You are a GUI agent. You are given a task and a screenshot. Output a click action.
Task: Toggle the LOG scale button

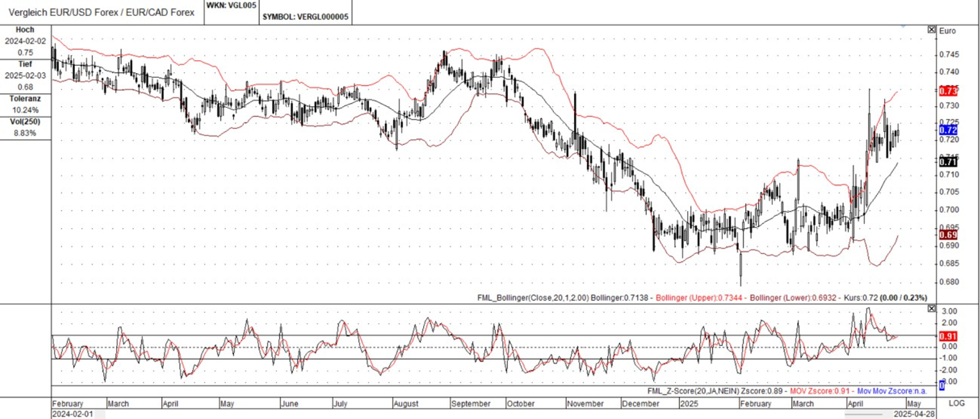(x=956, y=403)
